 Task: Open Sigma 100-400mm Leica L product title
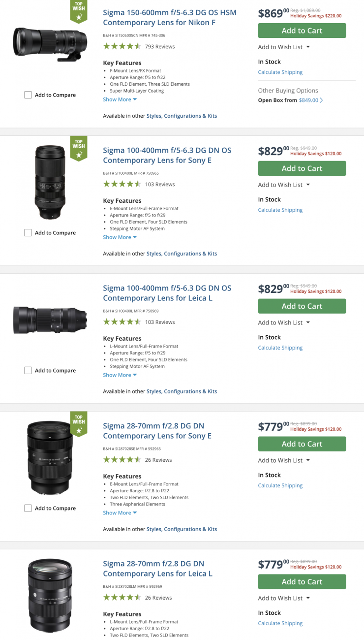point(167,293)
